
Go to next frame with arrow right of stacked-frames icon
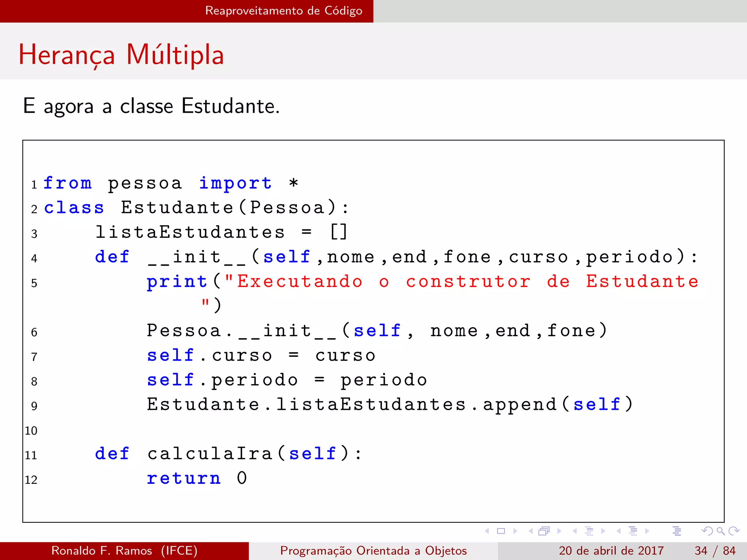click(x=559, y=531)
